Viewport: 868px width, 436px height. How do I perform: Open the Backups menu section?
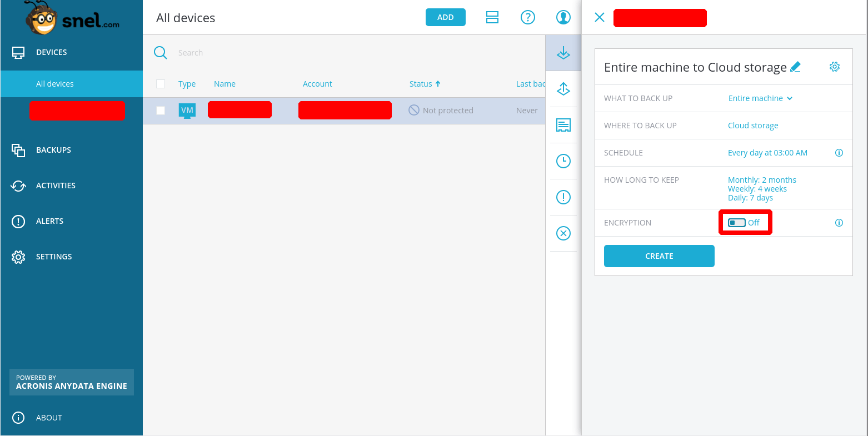(53, 150)
